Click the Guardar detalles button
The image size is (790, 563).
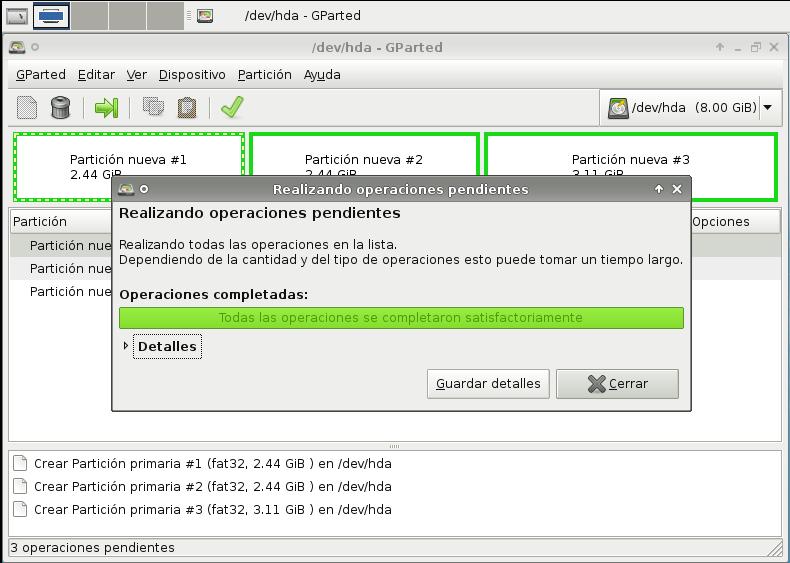click(488, 383)
